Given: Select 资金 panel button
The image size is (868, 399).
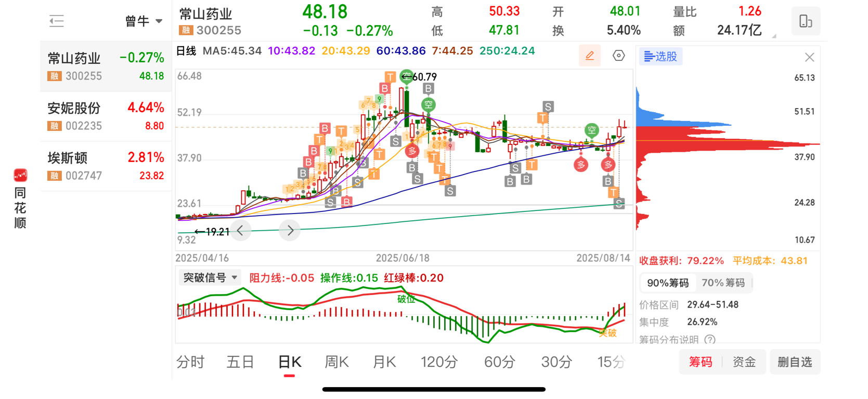Looking at the screenshot, I should (744, 362).
